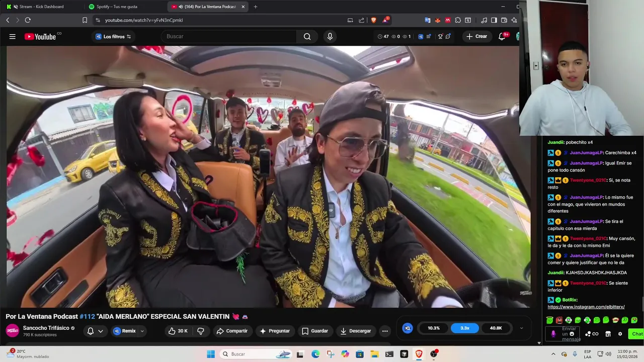Dislike the video
Screen dimensions: 644x362
(201, 331)
